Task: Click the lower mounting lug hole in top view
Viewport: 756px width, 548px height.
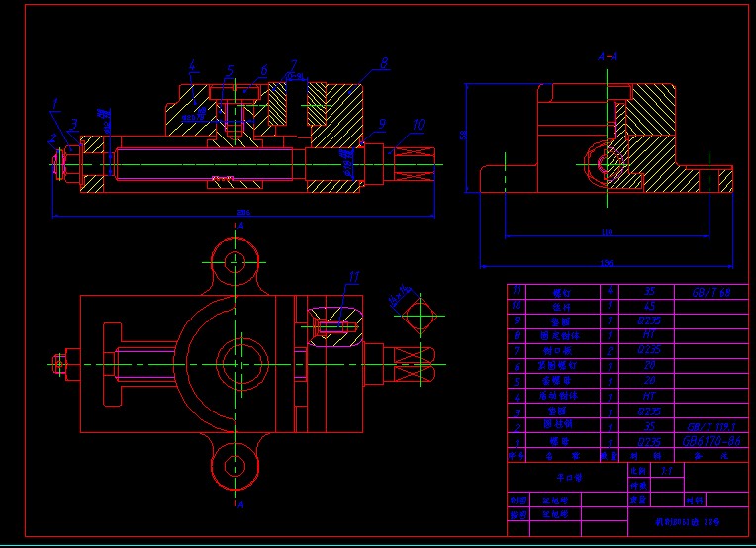Action: (235, 465)
